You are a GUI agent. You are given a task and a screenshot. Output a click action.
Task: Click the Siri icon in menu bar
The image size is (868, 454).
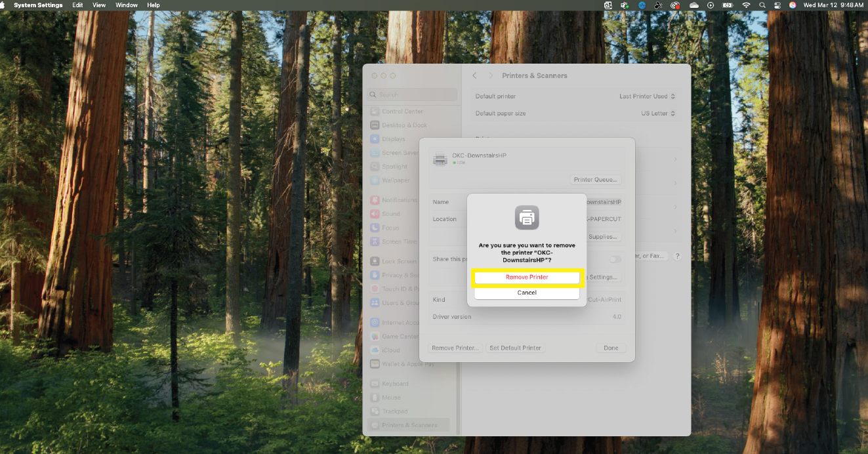pyautogui.click(x=793, y=5)
